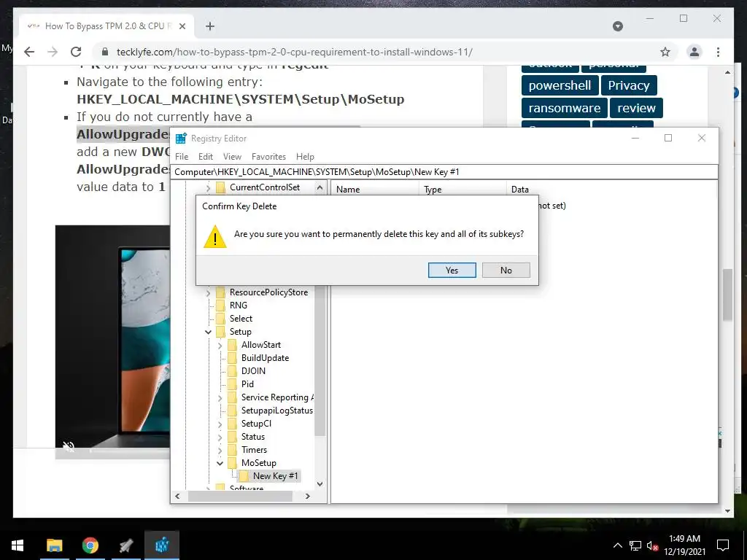Image resolution: width=747 pixels, height=560 pixels.
Task: Open the View menu in Registry Editor
Action: pyautogui.click(x=232, y=157)
